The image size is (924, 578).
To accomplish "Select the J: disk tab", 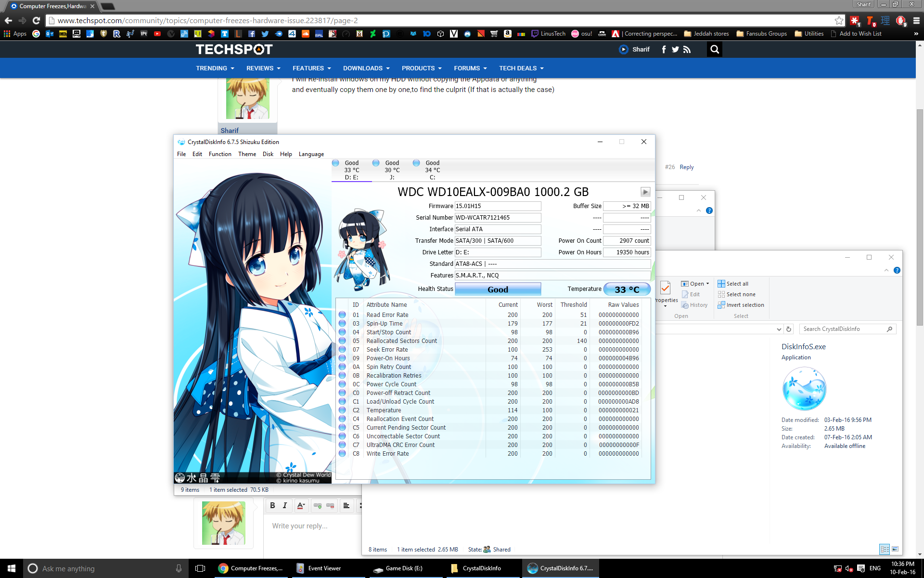I will [x=392, y=170].
